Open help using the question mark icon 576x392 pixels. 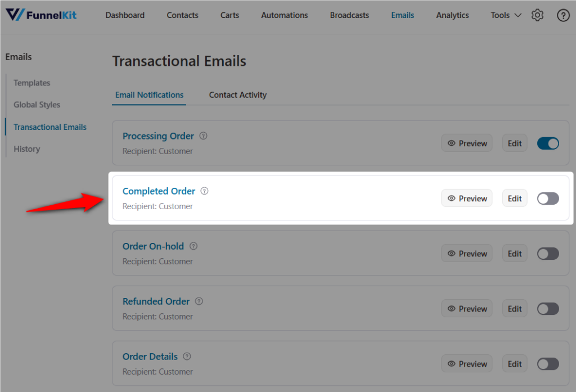point(563,15)
